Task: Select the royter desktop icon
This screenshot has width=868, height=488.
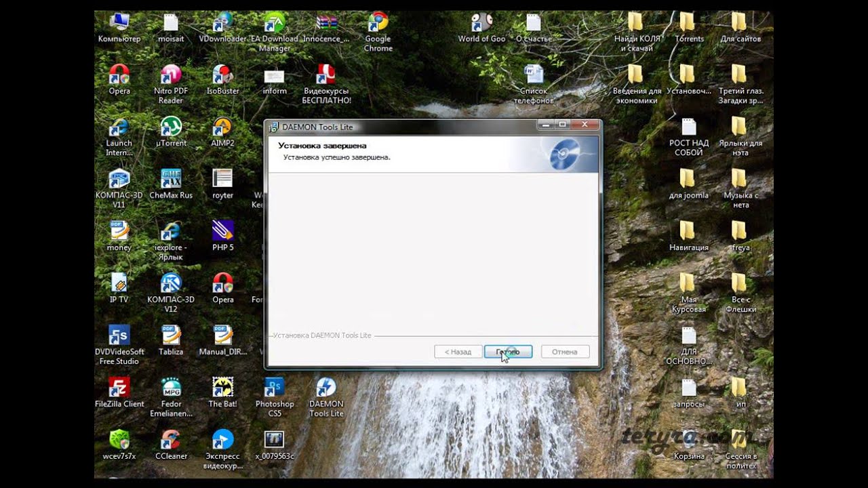Action: pos(222,184)
